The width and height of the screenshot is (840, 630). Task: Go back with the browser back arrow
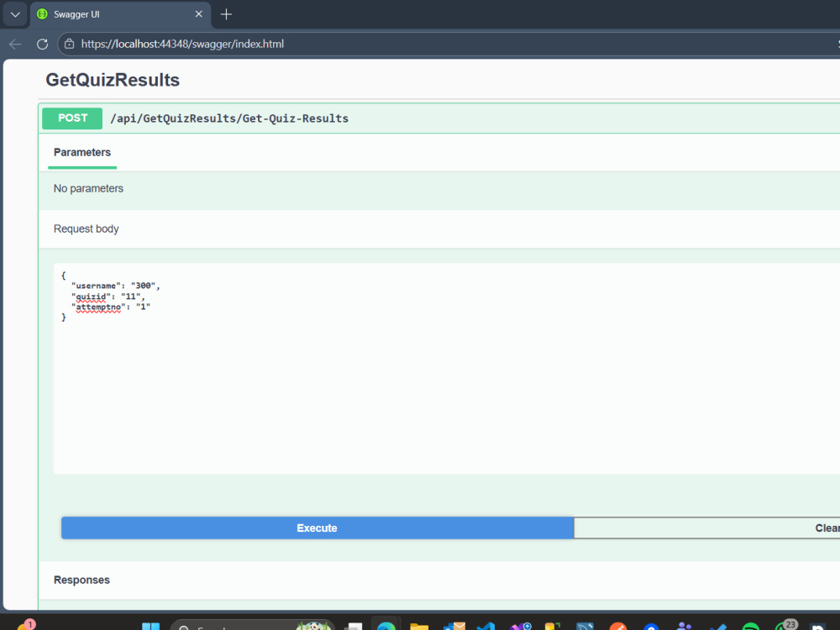(15, 44)
